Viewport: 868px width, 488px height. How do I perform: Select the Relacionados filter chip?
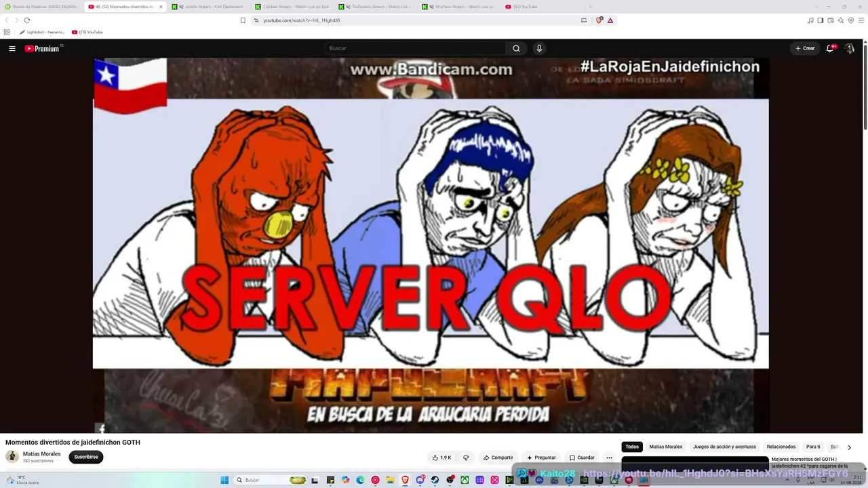tap(781, 447)
